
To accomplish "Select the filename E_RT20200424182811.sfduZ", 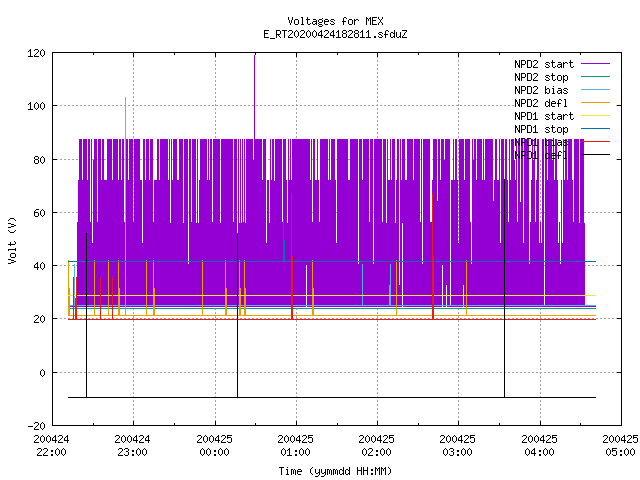I will tap(335, 34).
